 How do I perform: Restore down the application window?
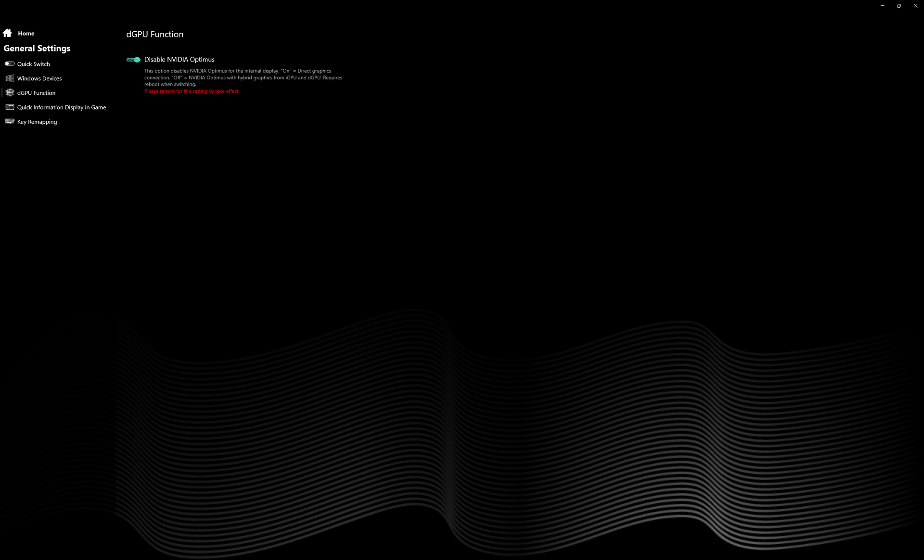click(898, 6)
